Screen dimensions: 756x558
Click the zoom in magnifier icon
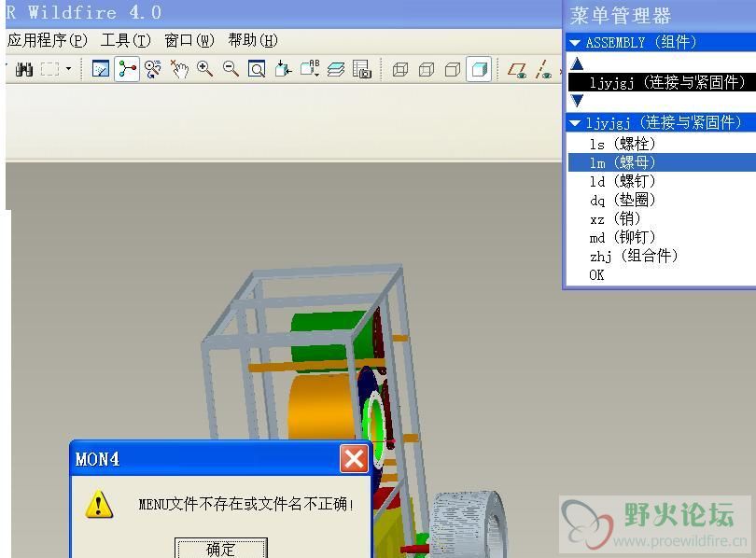[x=205, y=69]
